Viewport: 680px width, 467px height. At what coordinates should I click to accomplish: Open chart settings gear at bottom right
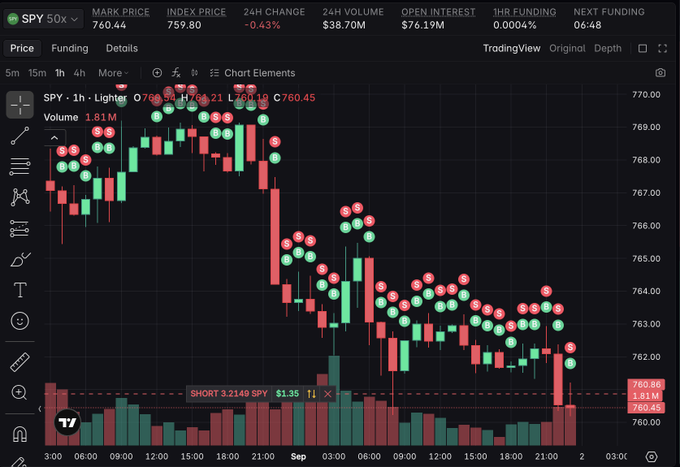pos(651,456)
